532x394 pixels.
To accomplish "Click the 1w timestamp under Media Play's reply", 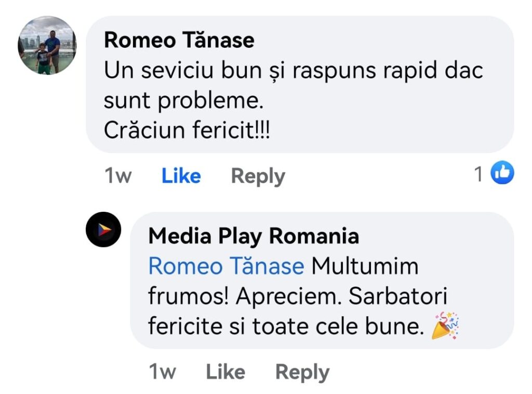I will [x=162, y=372].
